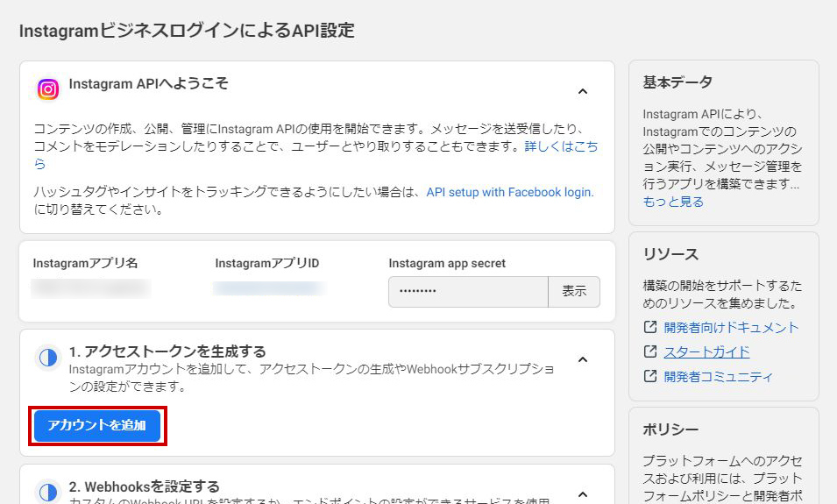Click the 2. Webhooksを設定する heading
The width and height of the screenshot is (837, 504).
click(x=144, y=486)
